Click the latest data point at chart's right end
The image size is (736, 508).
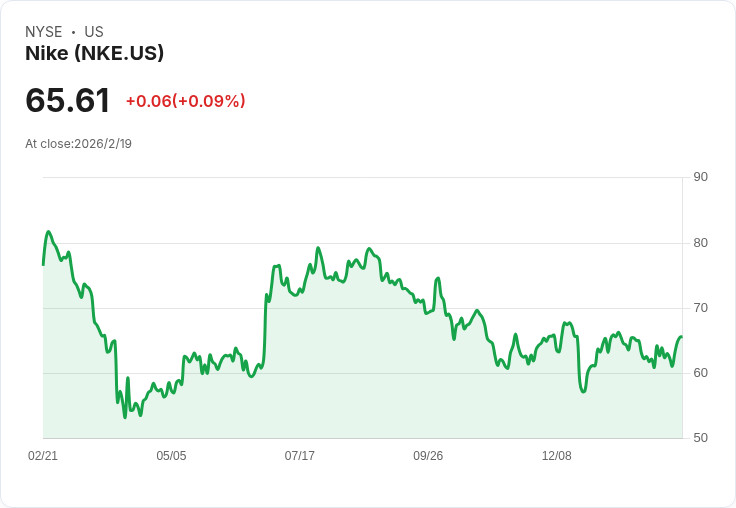click(681, 337)
